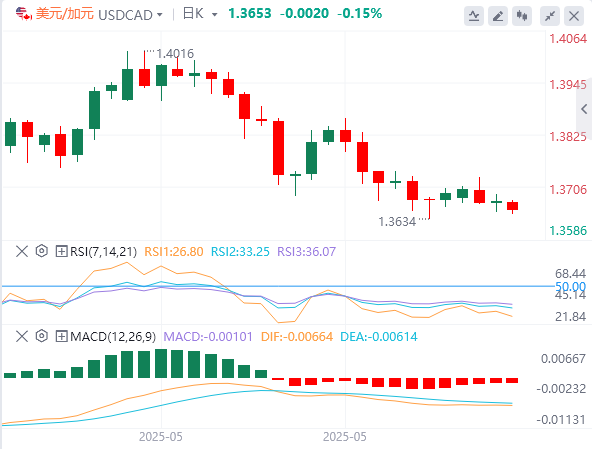This screenshot has height=449, width=592.
Task: Close the chart panel with the X
Action: [574, 16]
